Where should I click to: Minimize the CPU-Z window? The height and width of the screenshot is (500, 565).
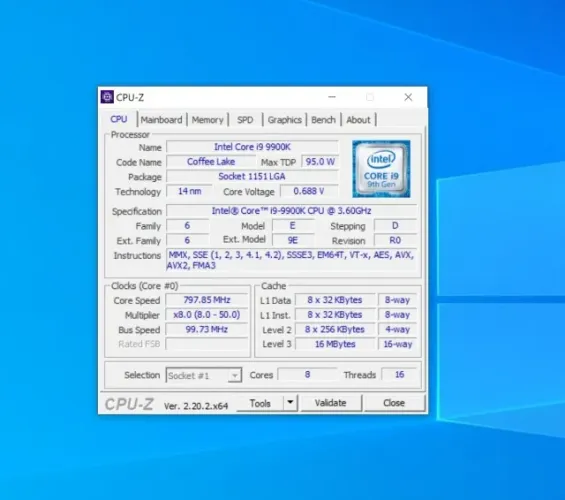coord(332,97)
